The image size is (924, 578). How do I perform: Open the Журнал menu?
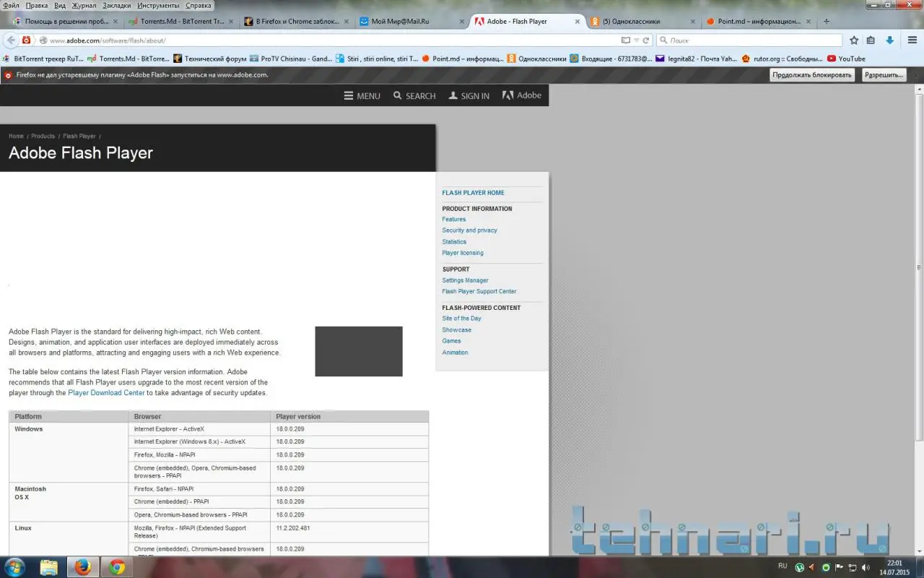(x=84, y=5)
